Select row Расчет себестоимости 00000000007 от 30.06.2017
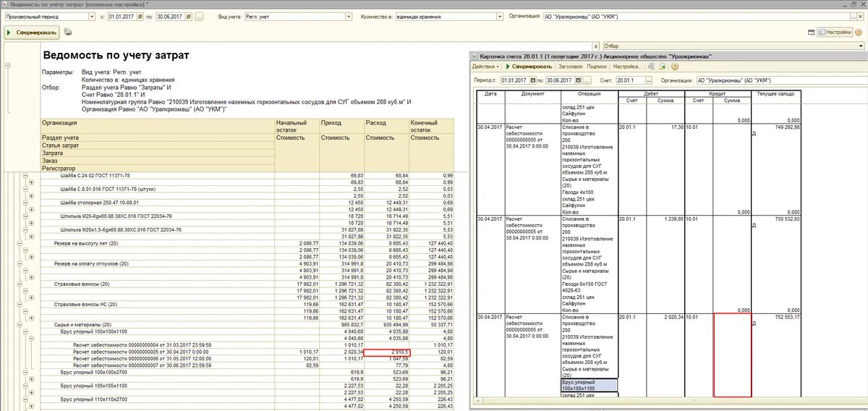Image resolution: width=868 pixels, height=411 pixels. click(x=144, y=365)
